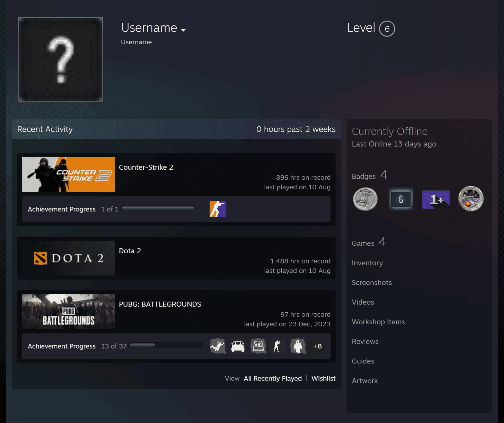504x423 pixels.
Task: Open the Artwork link
Action: (365, 381)
